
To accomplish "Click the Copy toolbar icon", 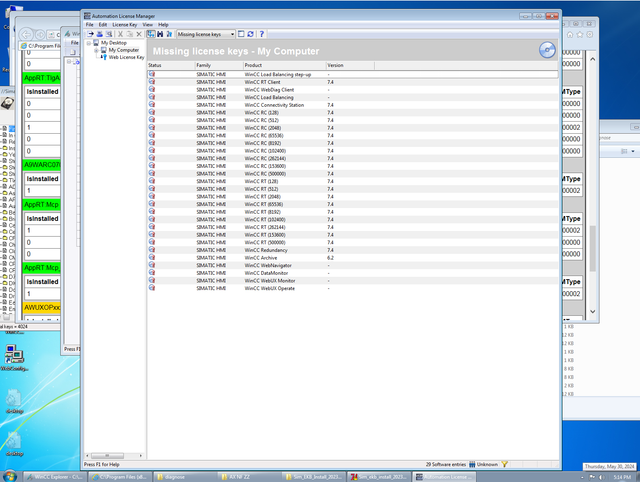I will (x=130, y=34).
